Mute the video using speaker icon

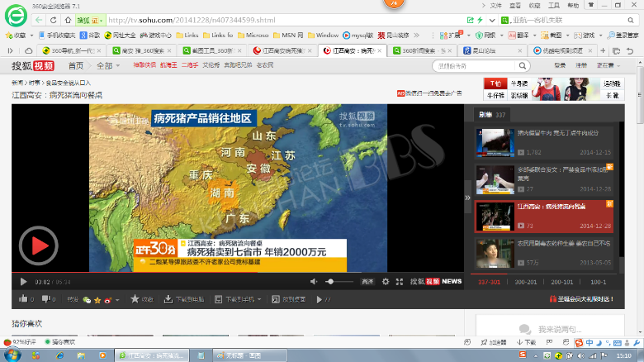pos(314,282)
